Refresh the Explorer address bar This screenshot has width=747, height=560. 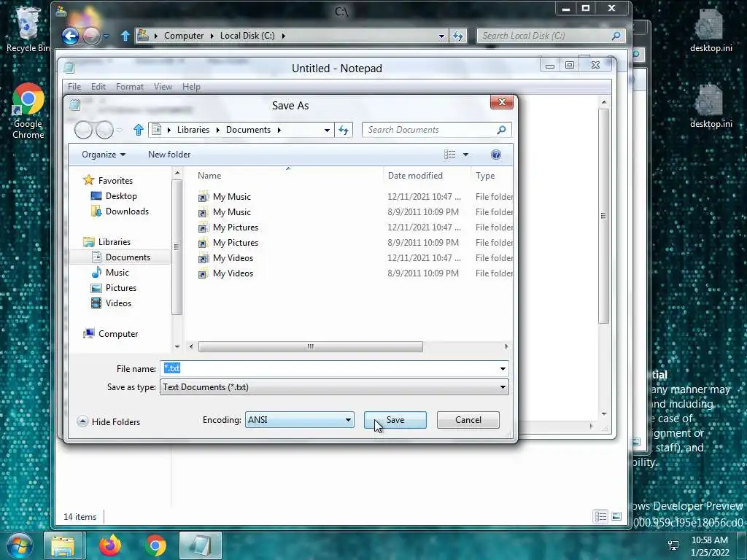458,36
